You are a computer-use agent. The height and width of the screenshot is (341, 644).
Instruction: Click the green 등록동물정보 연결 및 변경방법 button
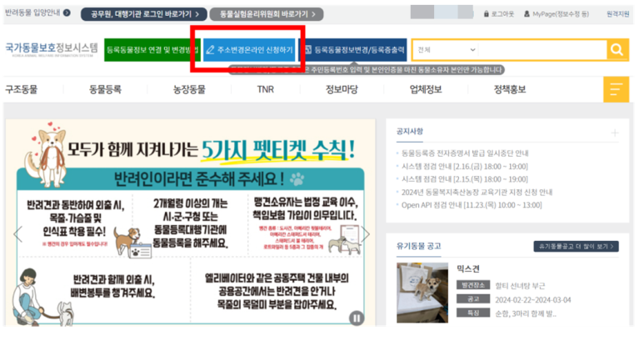152,50
